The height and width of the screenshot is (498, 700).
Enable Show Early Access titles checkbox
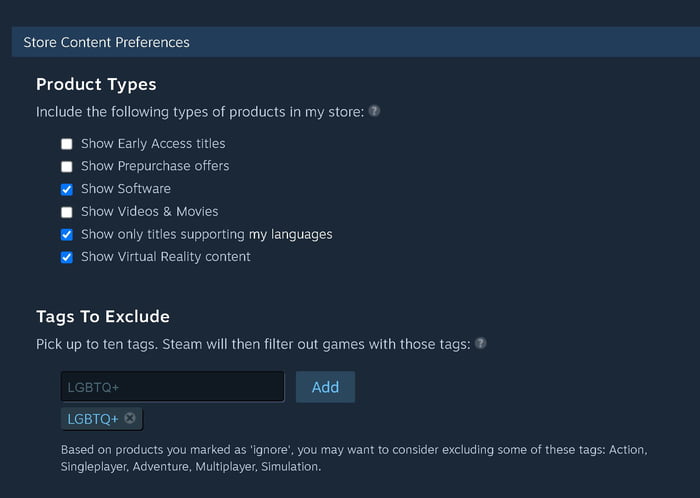coord(67,144)
